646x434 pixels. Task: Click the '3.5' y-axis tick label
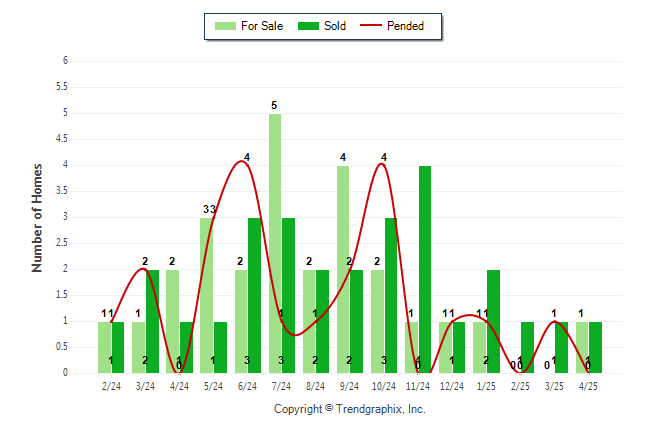[62, 191]
